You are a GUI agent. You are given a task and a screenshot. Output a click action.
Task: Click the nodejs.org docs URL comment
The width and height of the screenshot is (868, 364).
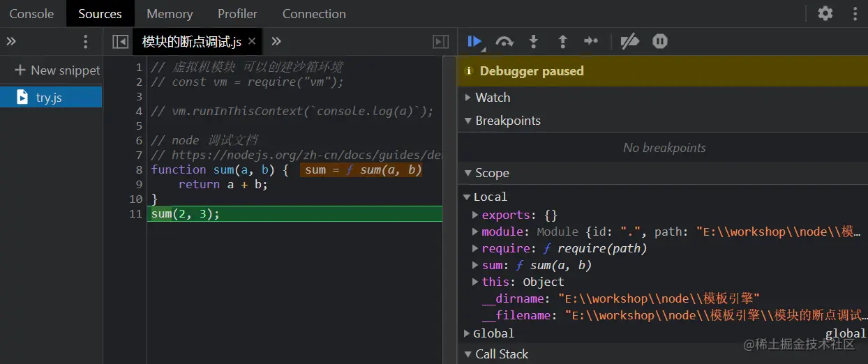[297, 155]
